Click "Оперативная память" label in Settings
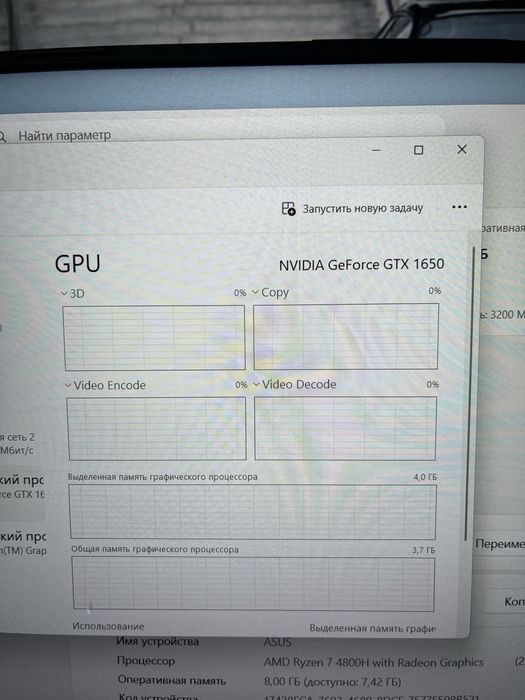 click(172, 680)
